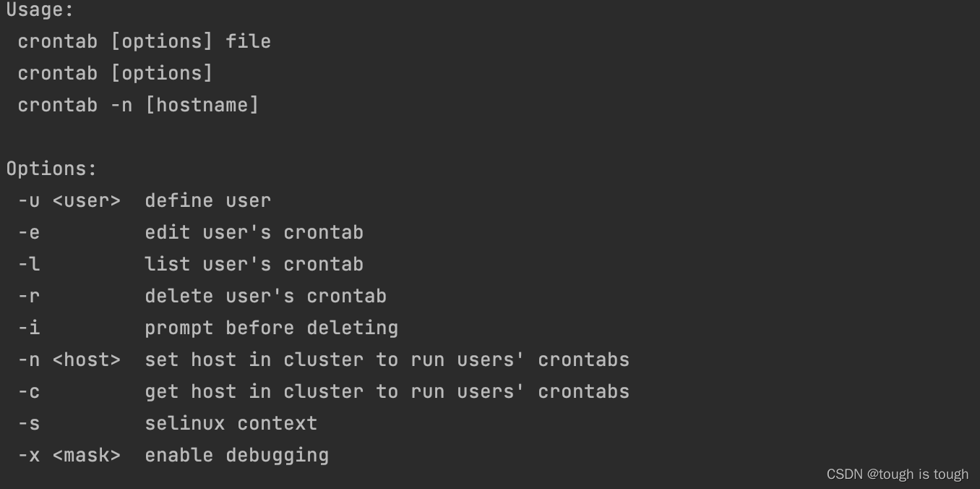Click the 'Options:' heading text
The image size is (980, 489).
pos(51,169)
